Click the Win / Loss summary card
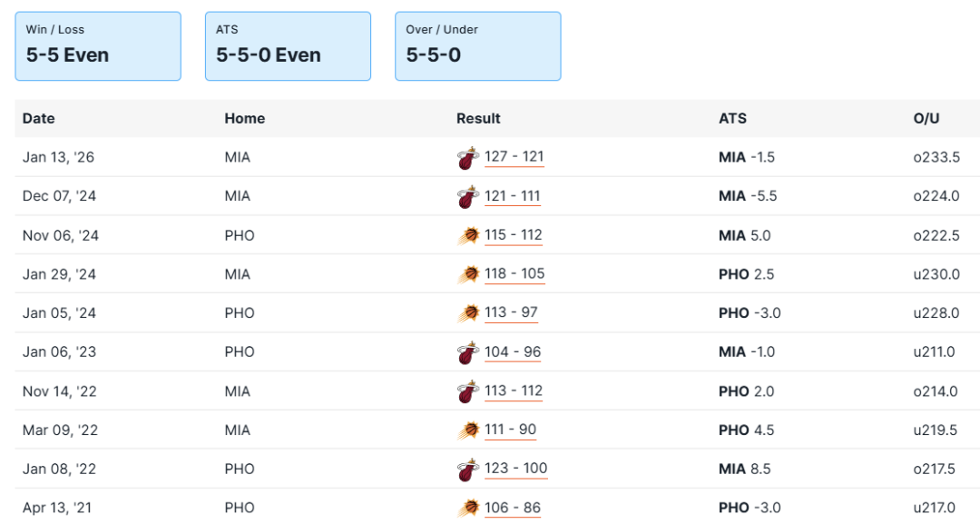The height and width of the screenshot is (524, 980). tap(98, 45)
